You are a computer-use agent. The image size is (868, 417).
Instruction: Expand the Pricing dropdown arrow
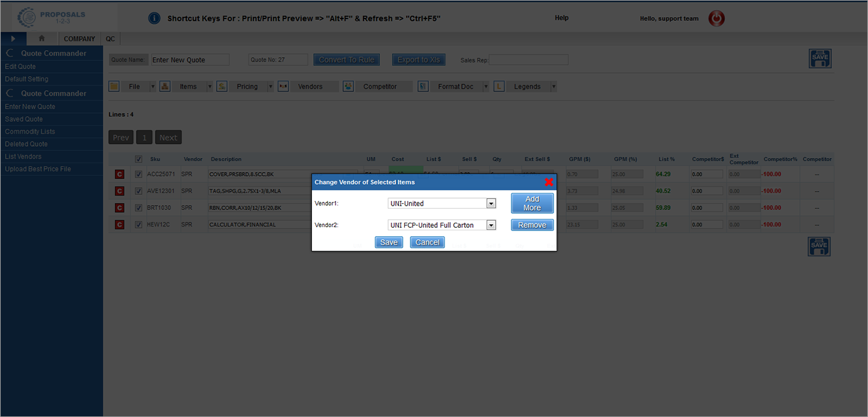click(x=270, y=87)
